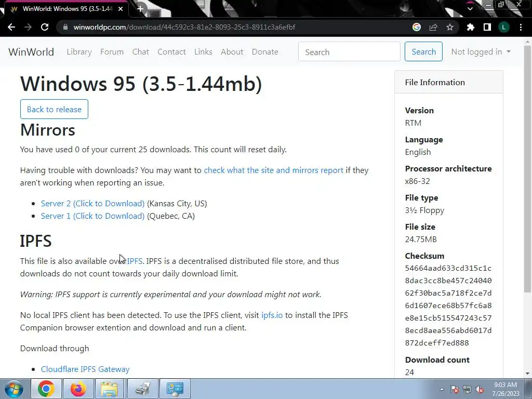Click the File Information panel header
The image size is (532, 399).
point(448,83)
